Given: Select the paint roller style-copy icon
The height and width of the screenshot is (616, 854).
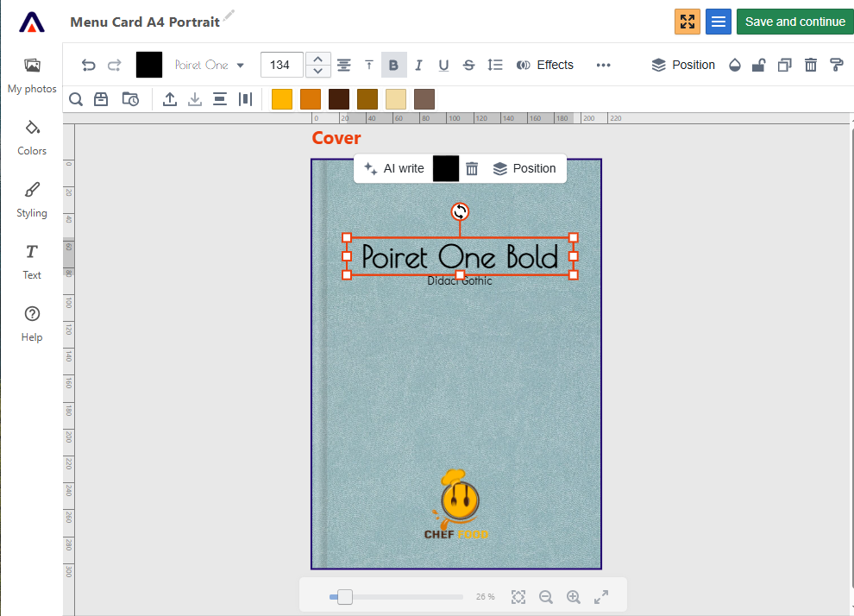Looking at the screenshot, I should tap(835, 65).
